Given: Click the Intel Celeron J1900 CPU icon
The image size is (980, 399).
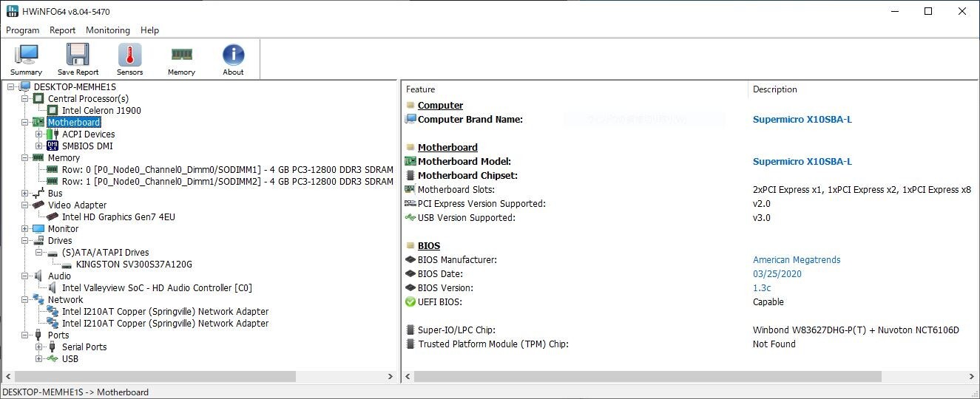Looking at the screenshot, I should point(53,110).
